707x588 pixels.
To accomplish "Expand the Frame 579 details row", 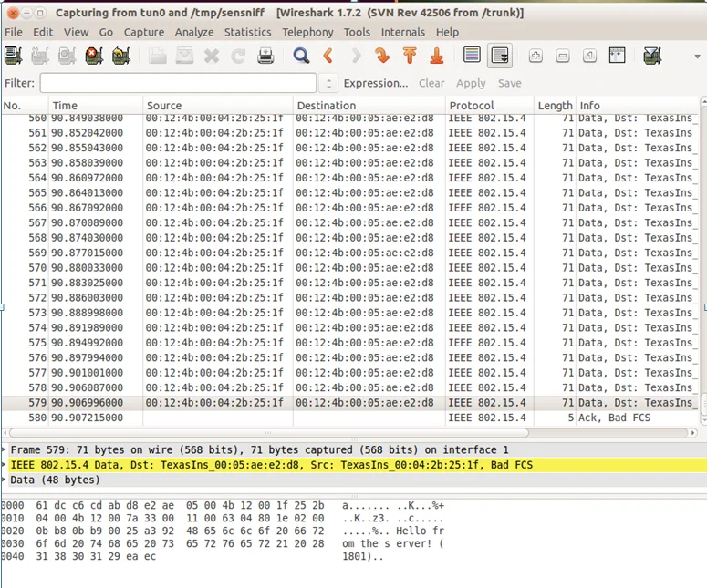I will (4, 449).
